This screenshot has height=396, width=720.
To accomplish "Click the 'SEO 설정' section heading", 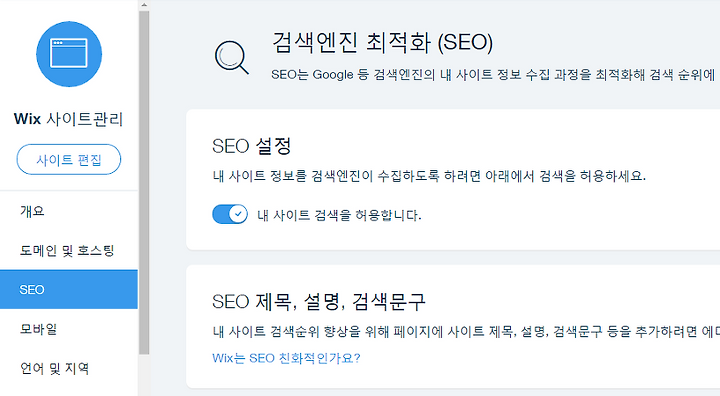I will (x=252, y=146).
